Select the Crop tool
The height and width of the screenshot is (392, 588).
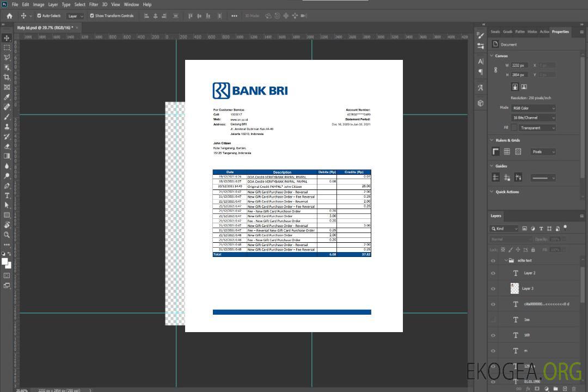(x=7, y=77)
